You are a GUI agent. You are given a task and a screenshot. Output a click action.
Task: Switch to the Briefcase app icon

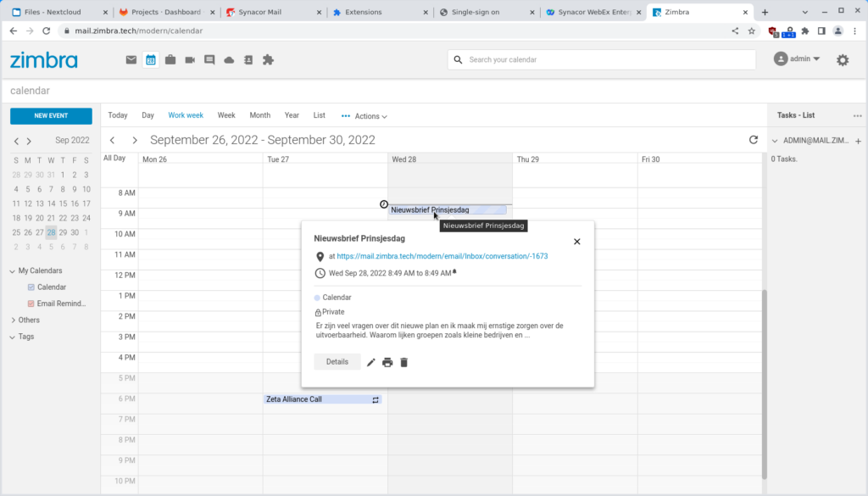click(170, 59)
